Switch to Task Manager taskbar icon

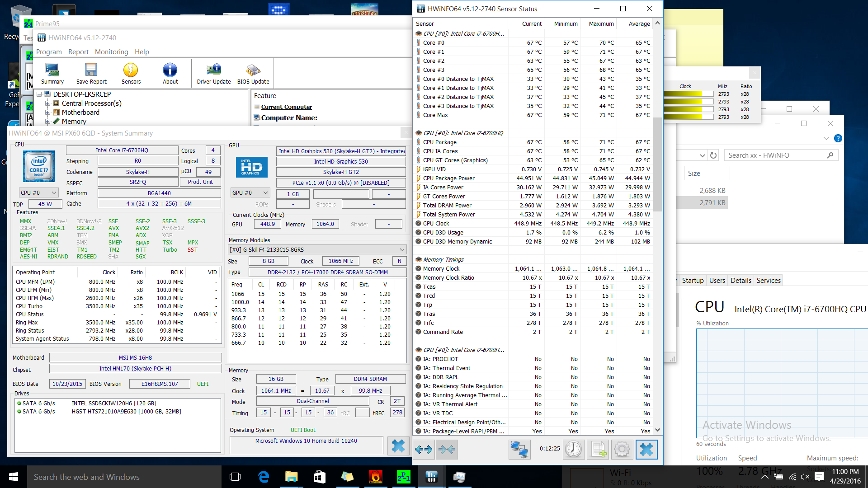pos(459,477)
